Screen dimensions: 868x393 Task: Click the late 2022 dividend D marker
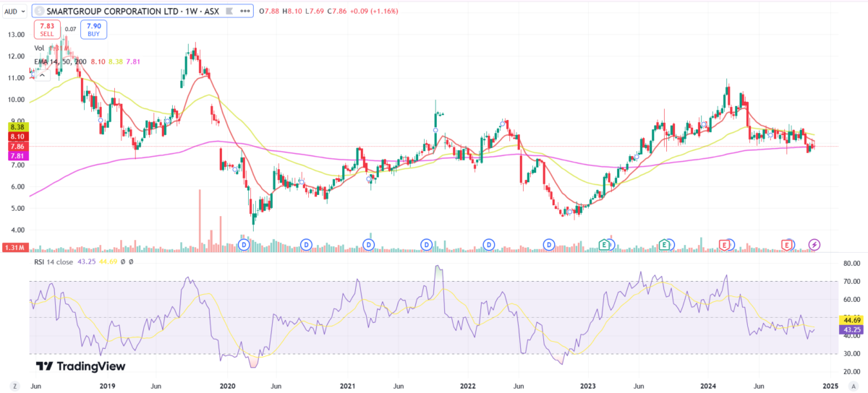tap(550, 245)
